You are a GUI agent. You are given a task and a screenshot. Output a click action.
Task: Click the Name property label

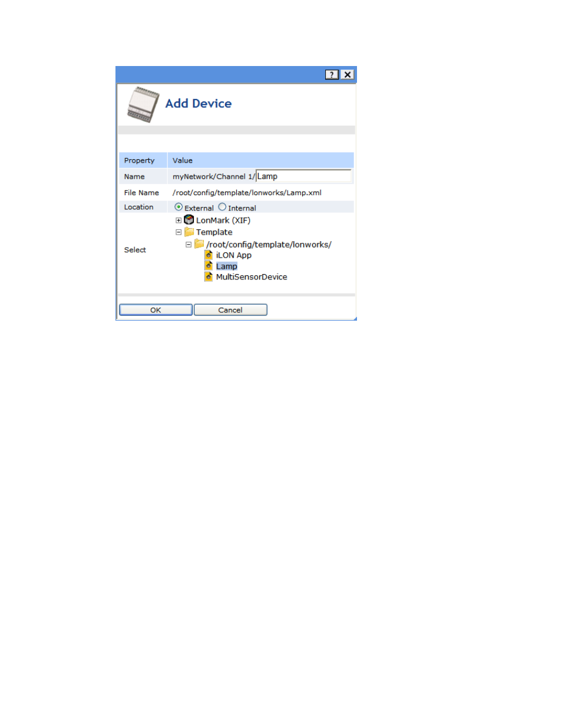[x=134, y=176]
